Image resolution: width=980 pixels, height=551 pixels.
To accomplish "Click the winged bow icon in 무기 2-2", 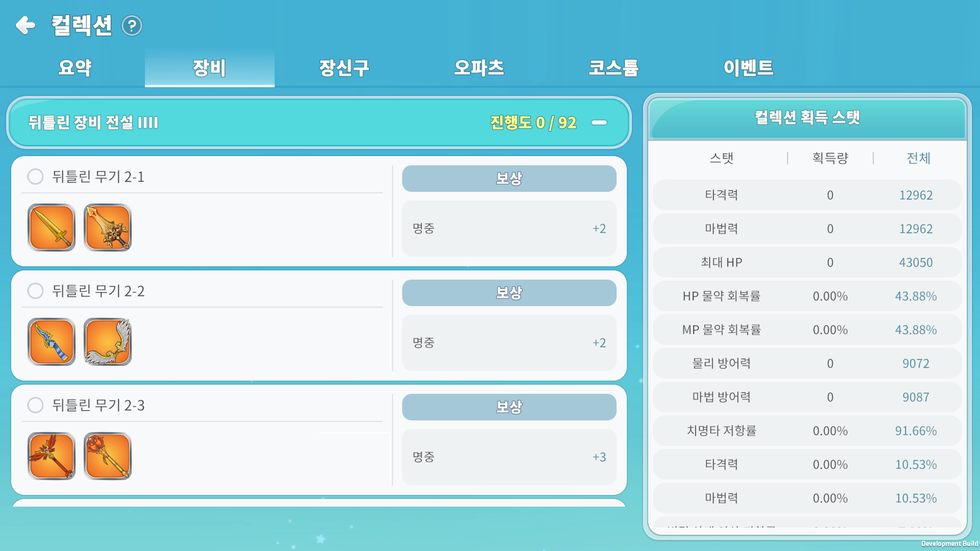I will coord(108,342).
